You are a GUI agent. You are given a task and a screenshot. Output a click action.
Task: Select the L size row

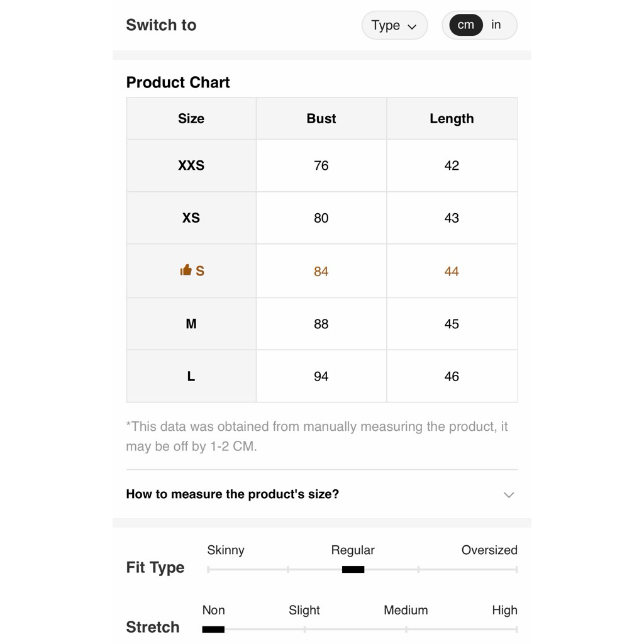[321, 376]
